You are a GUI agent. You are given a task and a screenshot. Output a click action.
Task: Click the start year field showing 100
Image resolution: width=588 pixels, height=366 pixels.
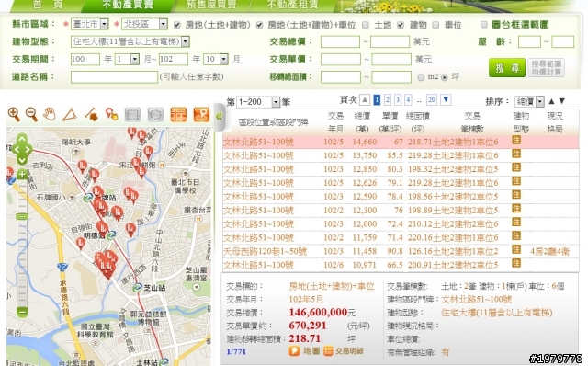click(85, 59)
